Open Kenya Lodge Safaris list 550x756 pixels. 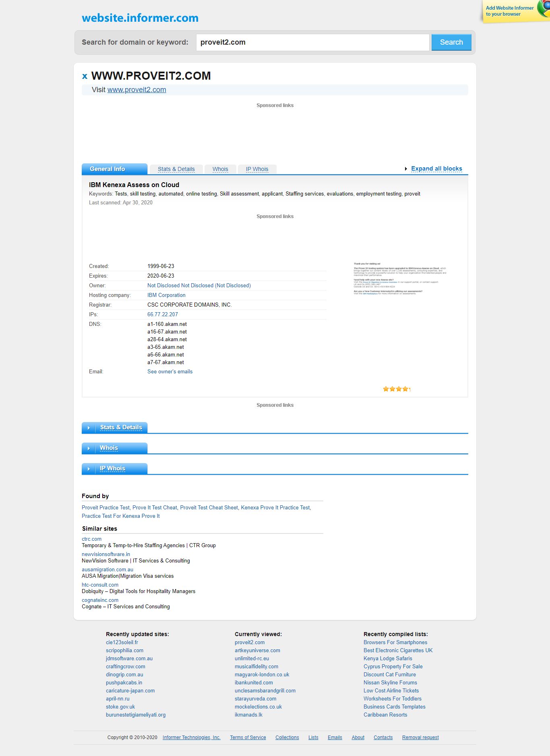coord(388,659)
